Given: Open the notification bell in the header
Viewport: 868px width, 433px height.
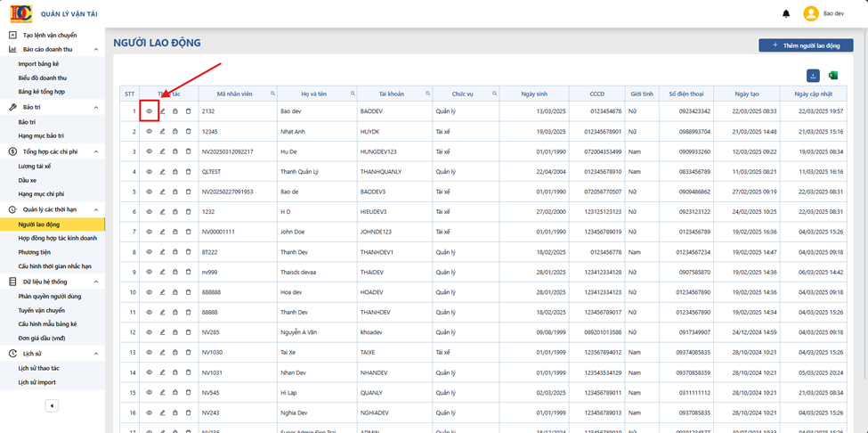Looking at the screenshot, I should (x=786, y=14).
